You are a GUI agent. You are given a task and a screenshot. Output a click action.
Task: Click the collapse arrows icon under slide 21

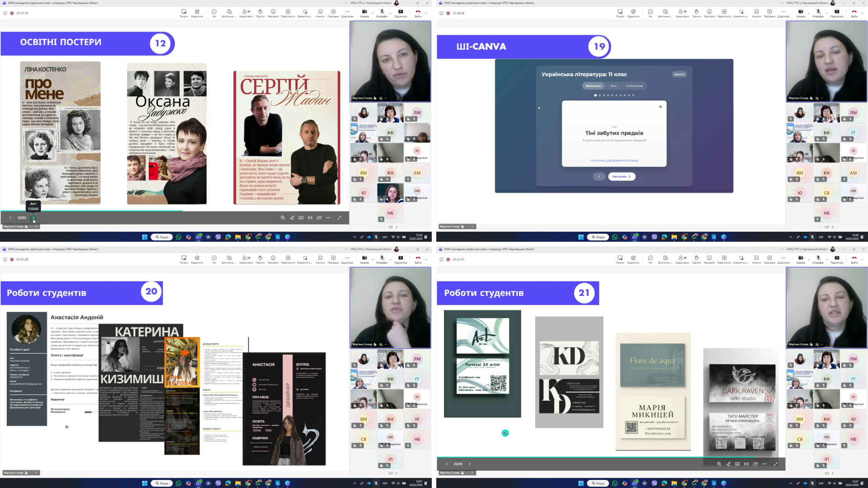pyautogui.click(x=776, y=464)
